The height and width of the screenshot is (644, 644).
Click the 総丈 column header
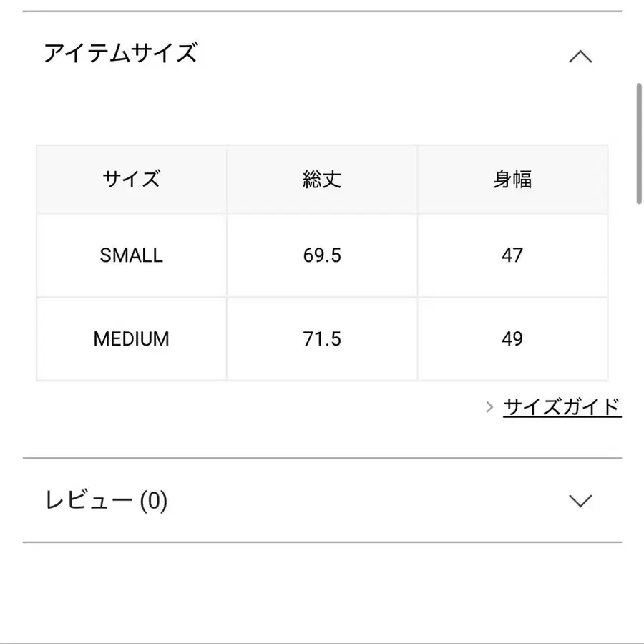(x=322, y=179)
